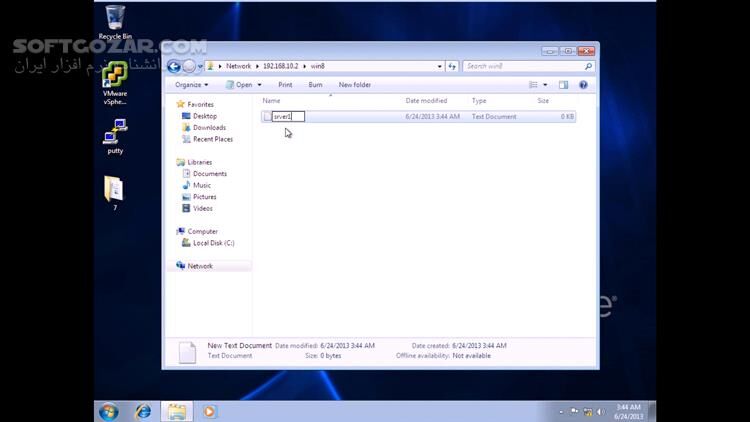
Task: Click the Search win8 input box
Action: [523, 66]
